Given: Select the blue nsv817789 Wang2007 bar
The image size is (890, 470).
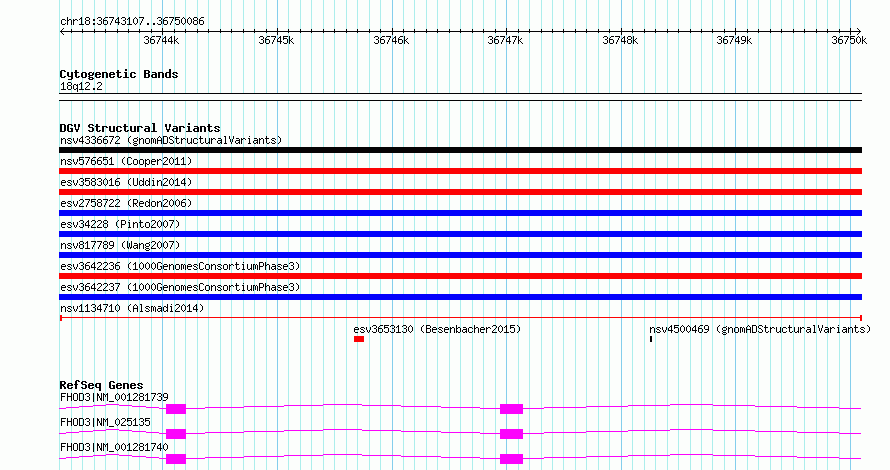Looking at the screenshot, I should (x=460, y=255).
